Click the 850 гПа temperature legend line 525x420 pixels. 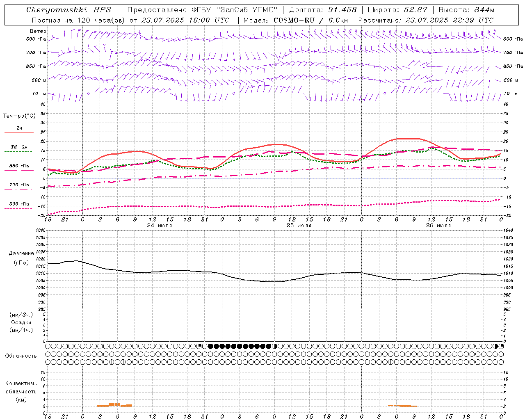tap(19, 170)
